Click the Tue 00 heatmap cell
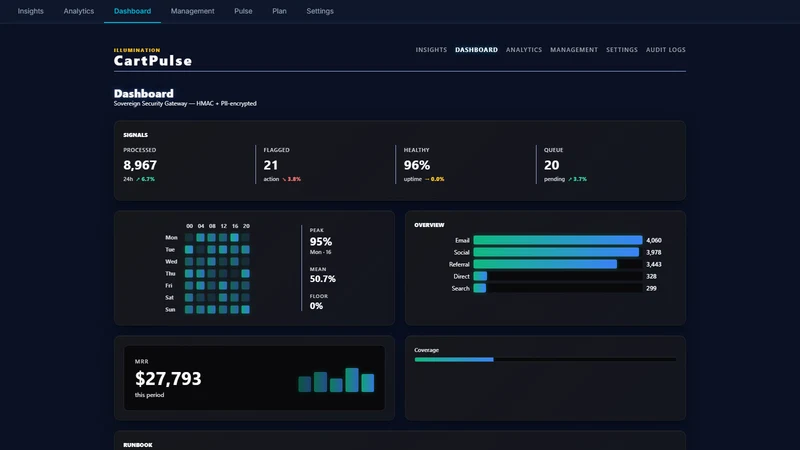Image resolution: width=800 pixels, height=450 pixels. 189,249
